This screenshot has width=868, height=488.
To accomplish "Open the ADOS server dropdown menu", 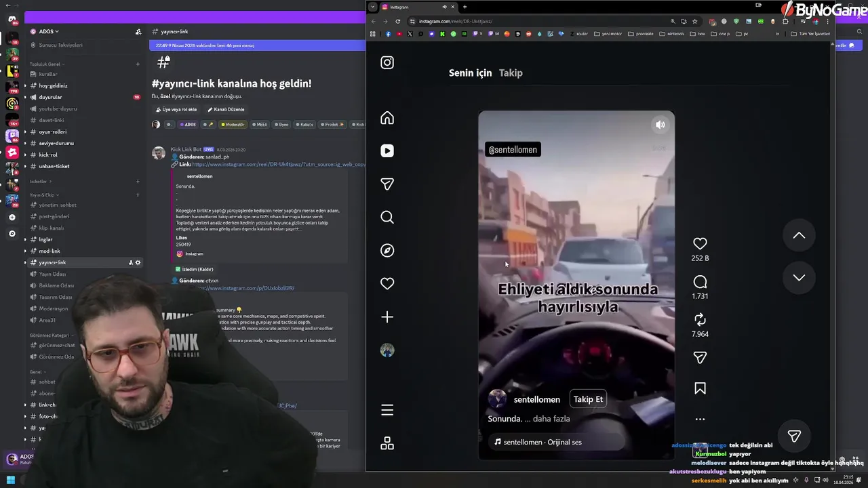I will [49, 31].
